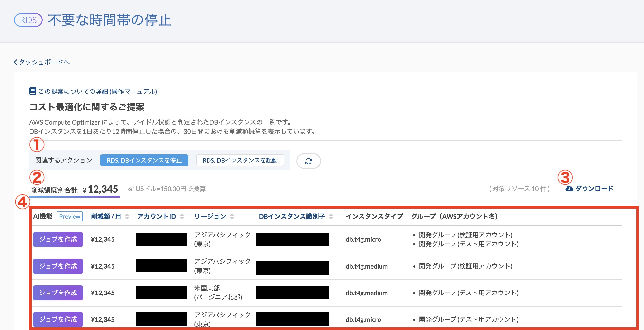The image size is (644, 330).
Task: Select RDS: DBインスタンスを停止 action
Action: (144, 160)
